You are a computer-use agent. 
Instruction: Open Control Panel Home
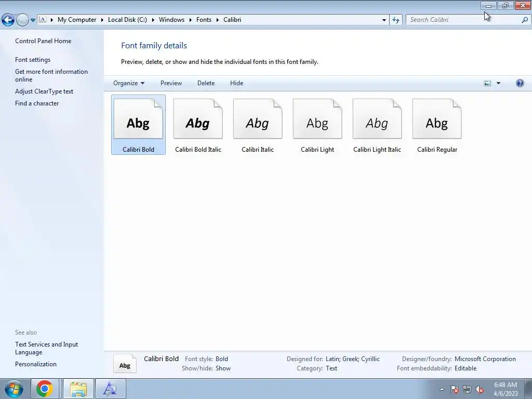43,41
